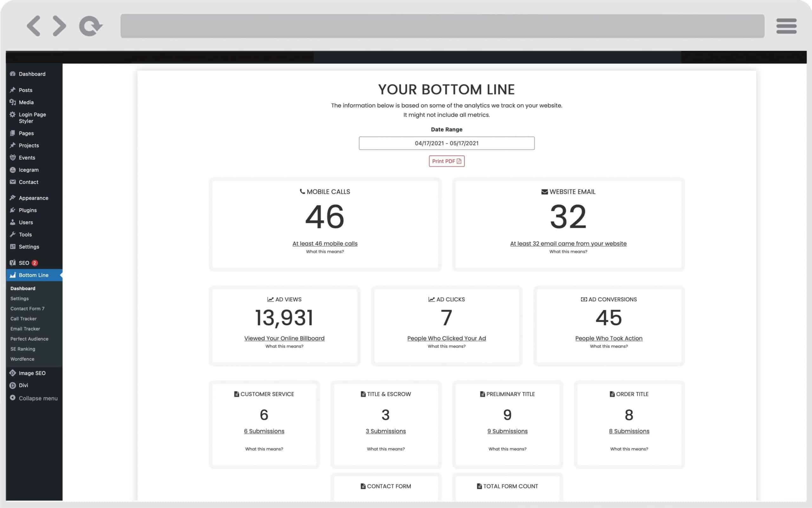Click the Image SEO icon

pos(13,373)
